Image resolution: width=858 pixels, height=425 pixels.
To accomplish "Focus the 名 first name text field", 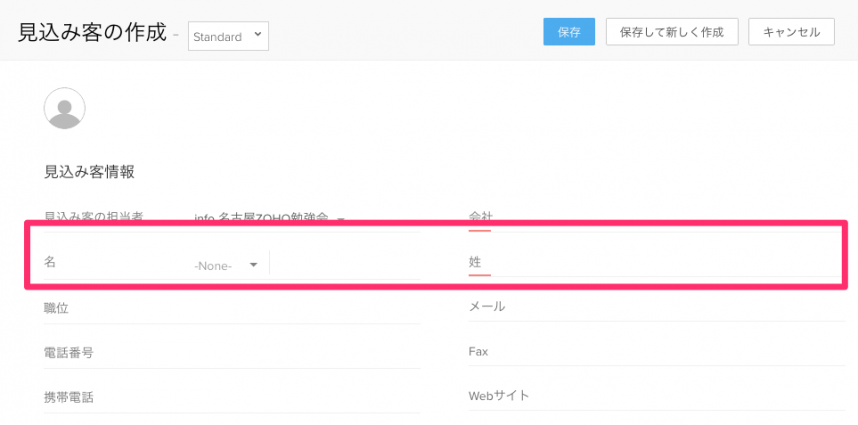I will coord(344,264).
